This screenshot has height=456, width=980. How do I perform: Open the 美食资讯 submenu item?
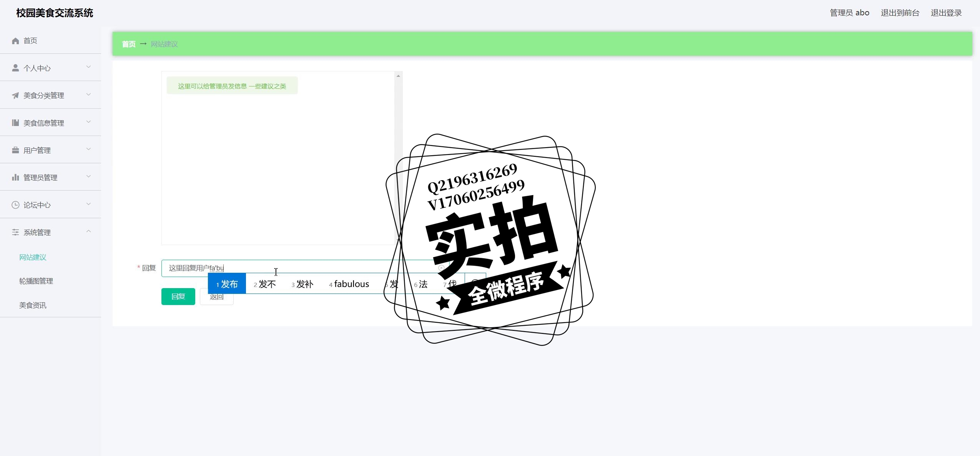[x=33, y=305]
